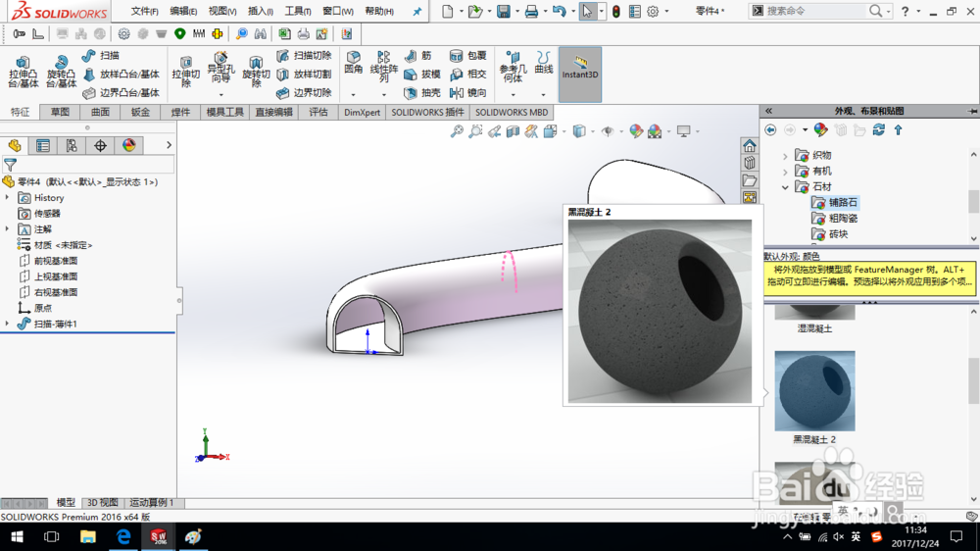Click the Draft (拔模) tool
Viewport: 980px width, 551px height.
coord(421,75)
